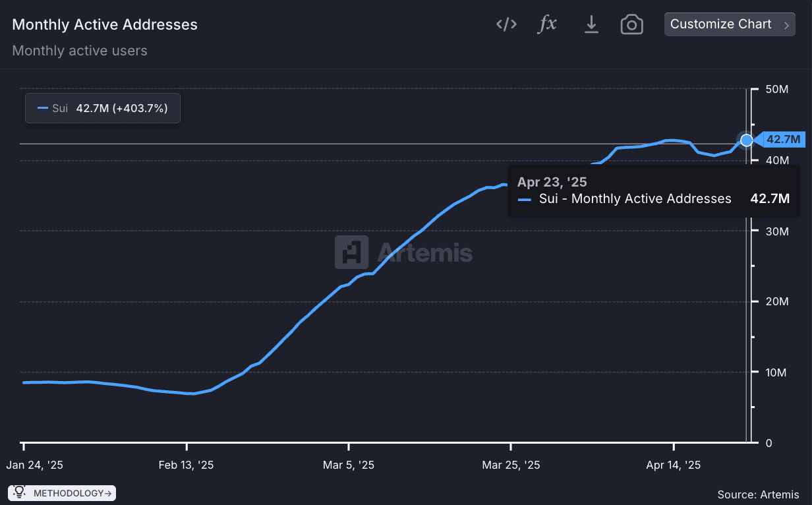The image size is (812, 505).
Task: Click the Apr 23 data point marker
Action: tap(746, 140)
